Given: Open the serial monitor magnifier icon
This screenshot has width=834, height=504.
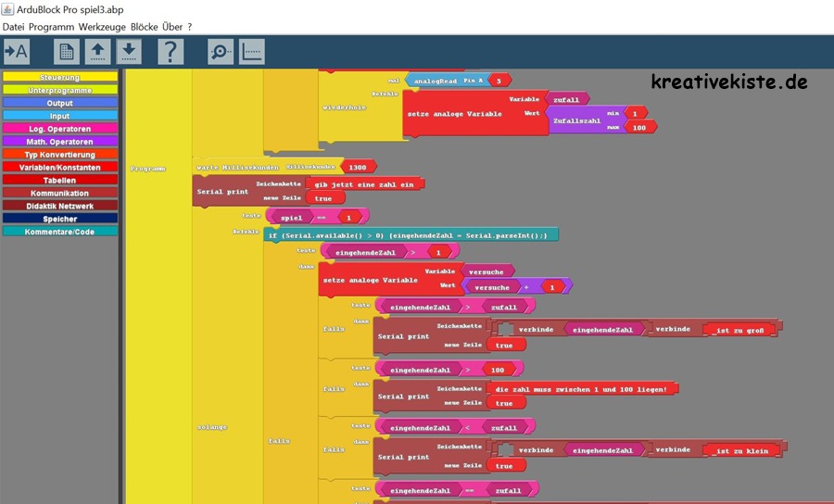Looking at the screenshot, I should coord(221,51).
